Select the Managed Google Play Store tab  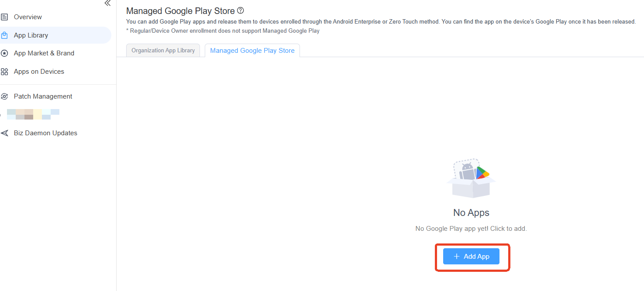tap(252, 51)
